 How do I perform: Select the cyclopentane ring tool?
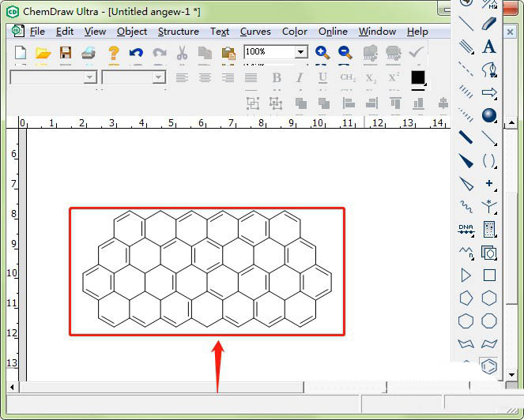pyautogui.click(x=466, y=298)
